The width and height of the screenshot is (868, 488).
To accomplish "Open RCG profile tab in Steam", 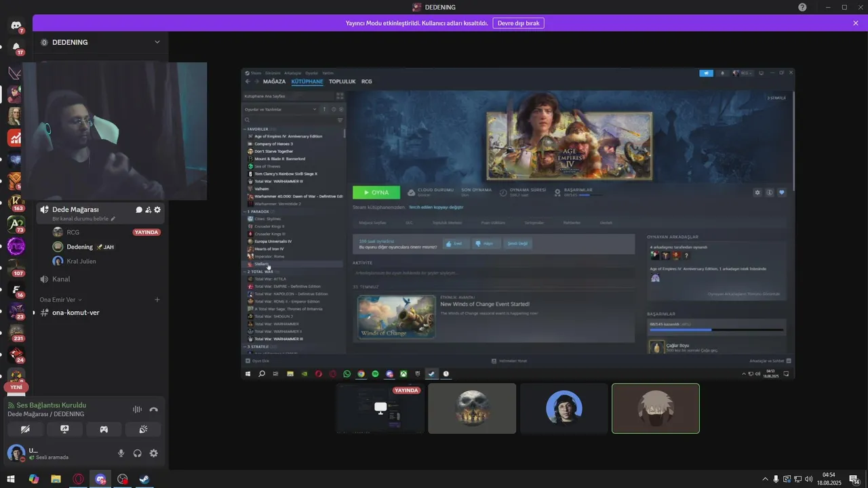I will coord(367,81).
